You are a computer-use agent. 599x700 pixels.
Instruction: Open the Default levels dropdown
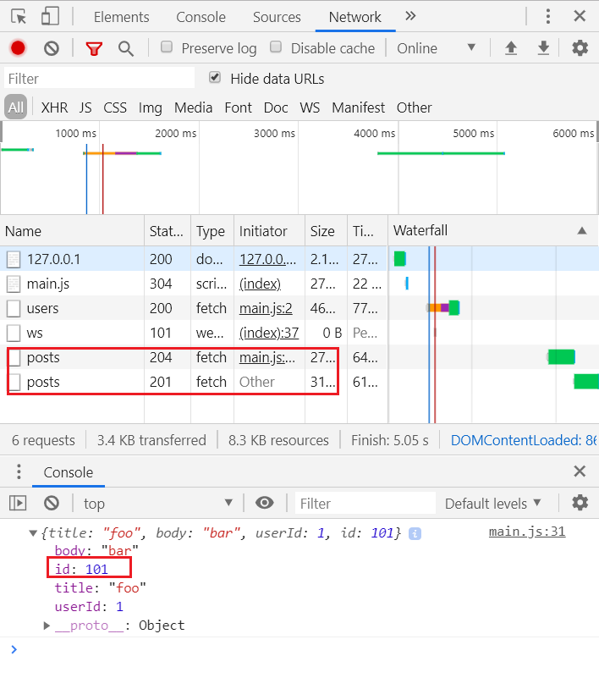(x=493, y=504)
